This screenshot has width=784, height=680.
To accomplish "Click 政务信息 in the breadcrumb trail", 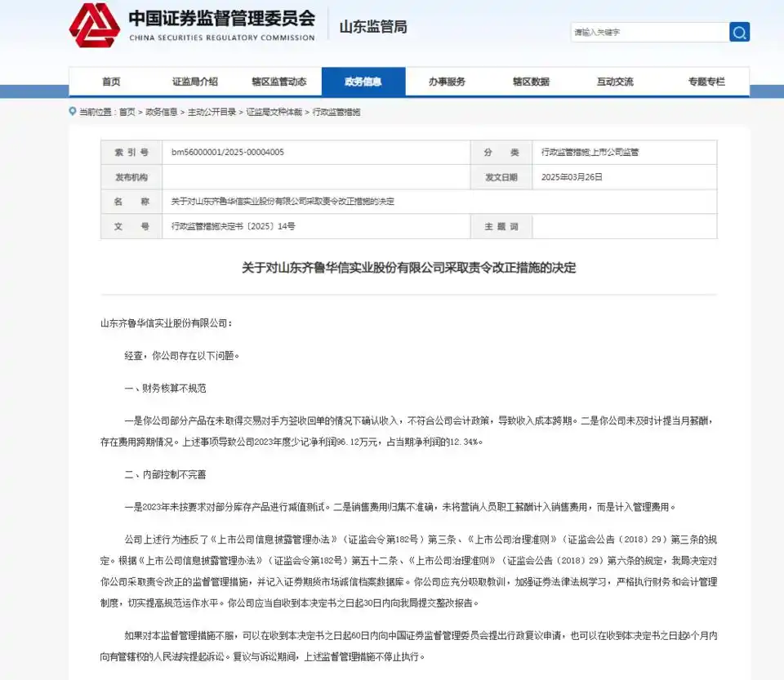I will coord(162,112).
